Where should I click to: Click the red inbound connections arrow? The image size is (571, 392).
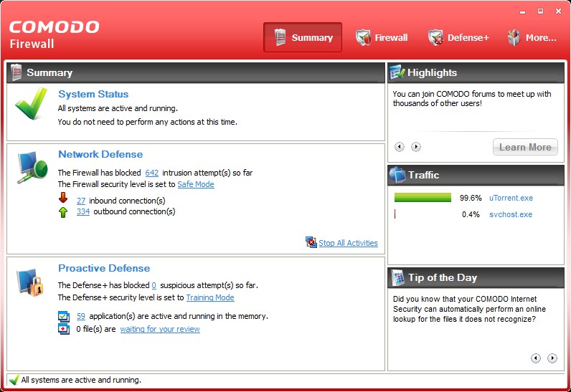(63, 198)
